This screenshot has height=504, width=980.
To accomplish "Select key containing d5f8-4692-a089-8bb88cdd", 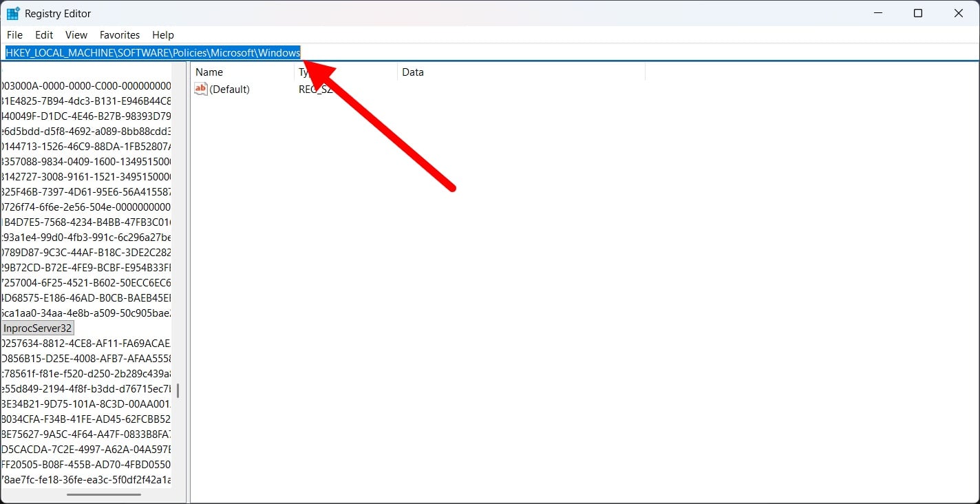I will click(86, 131).
